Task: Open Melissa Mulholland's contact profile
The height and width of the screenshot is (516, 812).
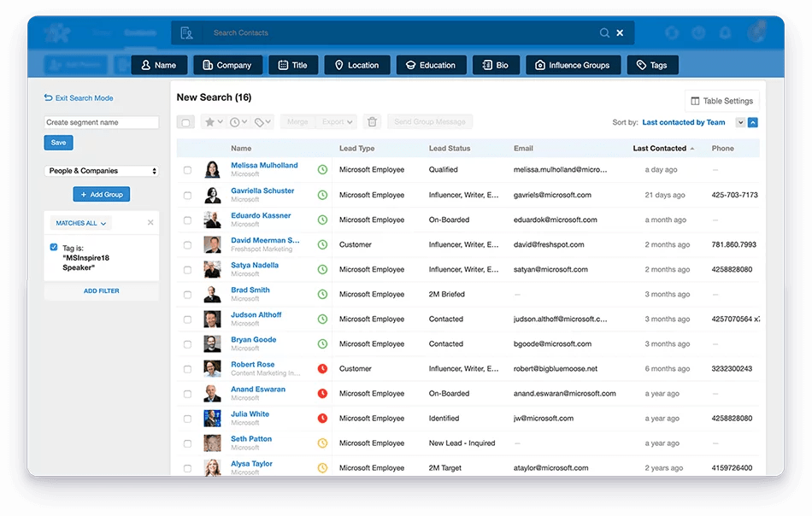Action: [265, 165]
